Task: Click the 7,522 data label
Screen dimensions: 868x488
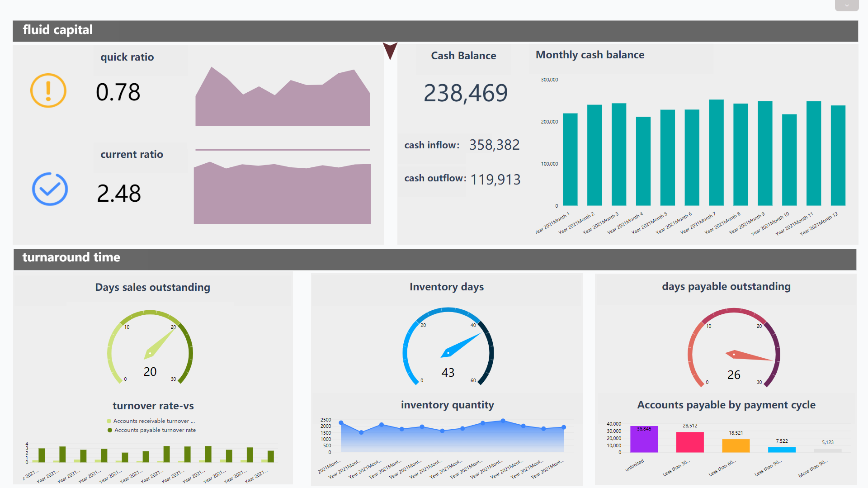Action: pos(782,441)
